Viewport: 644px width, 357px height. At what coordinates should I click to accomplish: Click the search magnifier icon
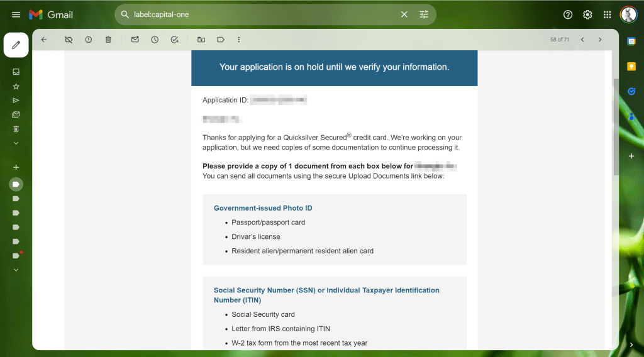point(125,14)
